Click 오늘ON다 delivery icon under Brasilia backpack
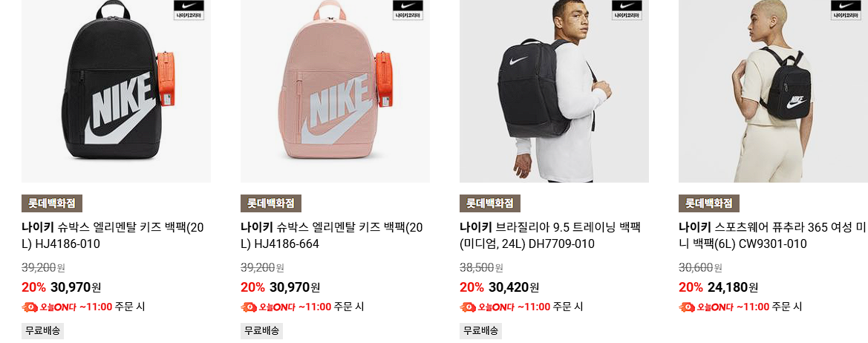The width and height of the screenshot is (868, 343). pos(468,307)
